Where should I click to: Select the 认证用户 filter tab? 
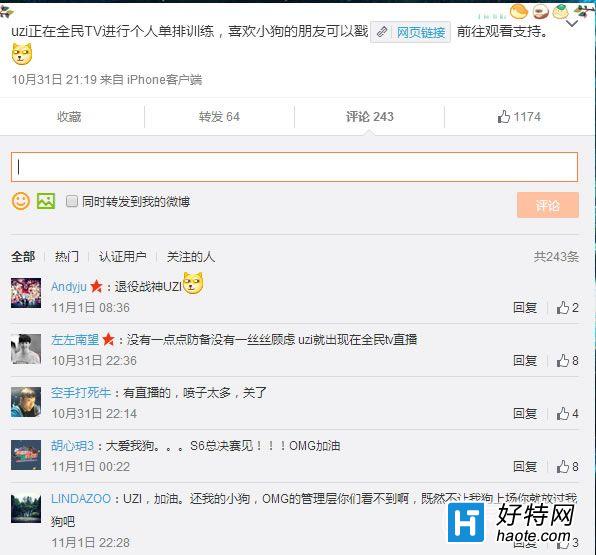(x=122, y=257)
